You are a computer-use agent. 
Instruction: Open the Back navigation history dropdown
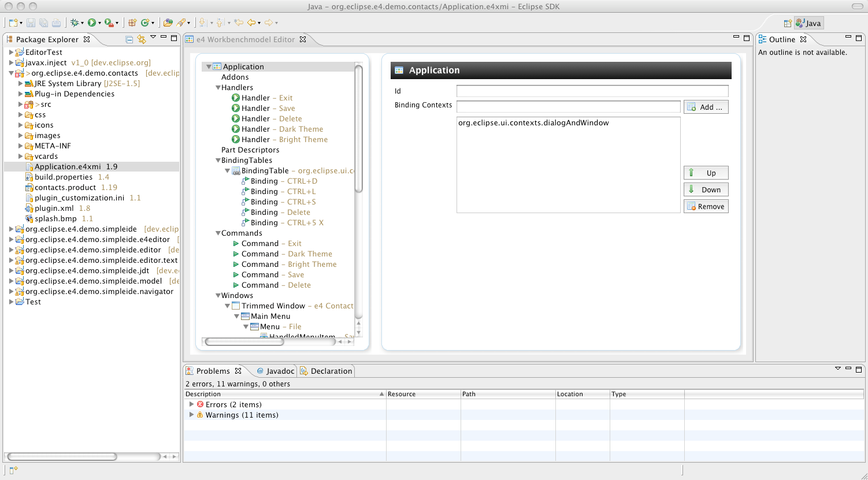point(259,23)
